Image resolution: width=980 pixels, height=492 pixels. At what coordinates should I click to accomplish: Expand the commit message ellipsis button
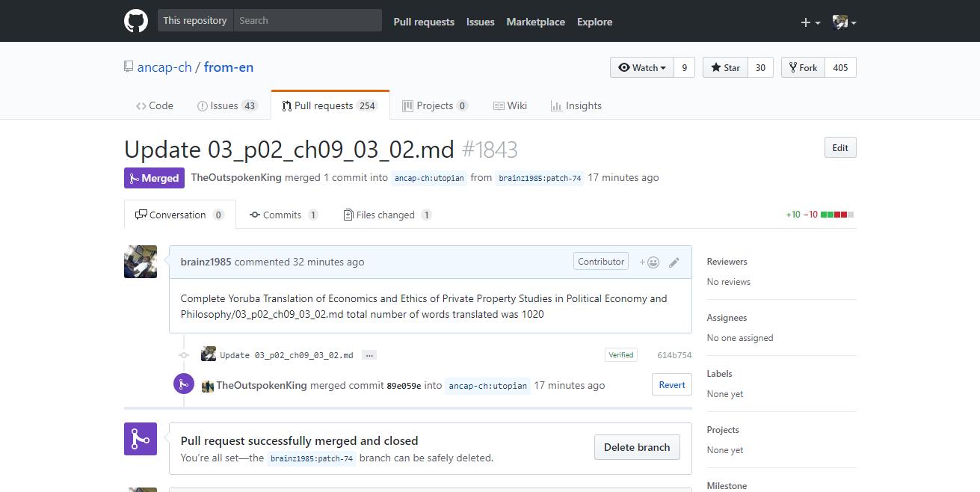click(x=369, y=355)
